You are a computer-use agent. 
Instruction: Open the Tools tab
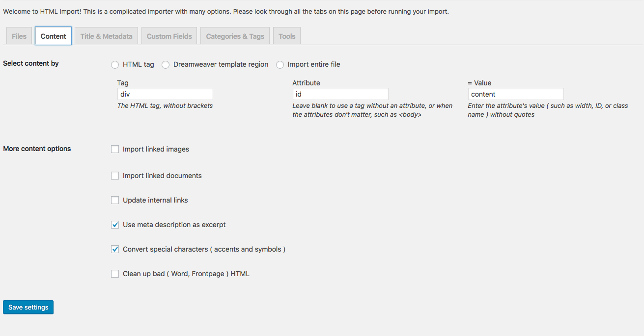287,36
